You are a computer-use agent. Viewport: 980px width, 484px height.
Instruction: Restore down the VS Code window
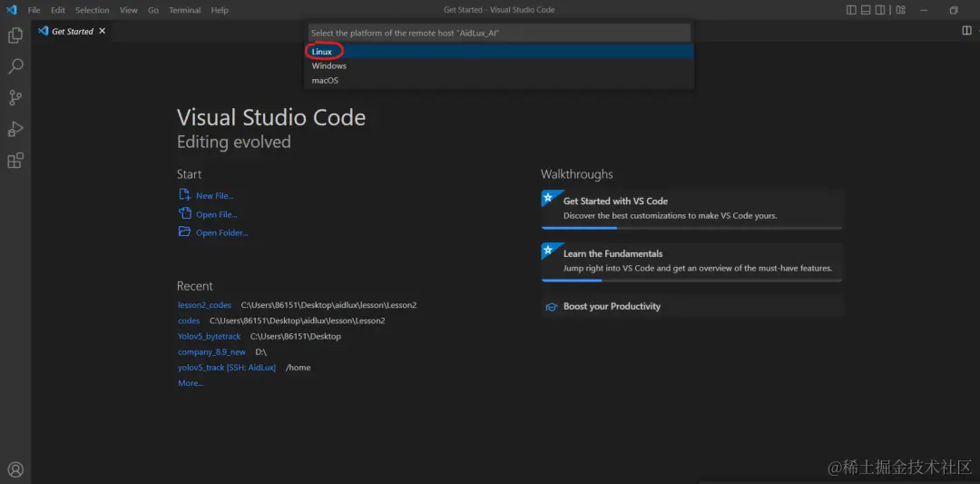click(954, 10)
